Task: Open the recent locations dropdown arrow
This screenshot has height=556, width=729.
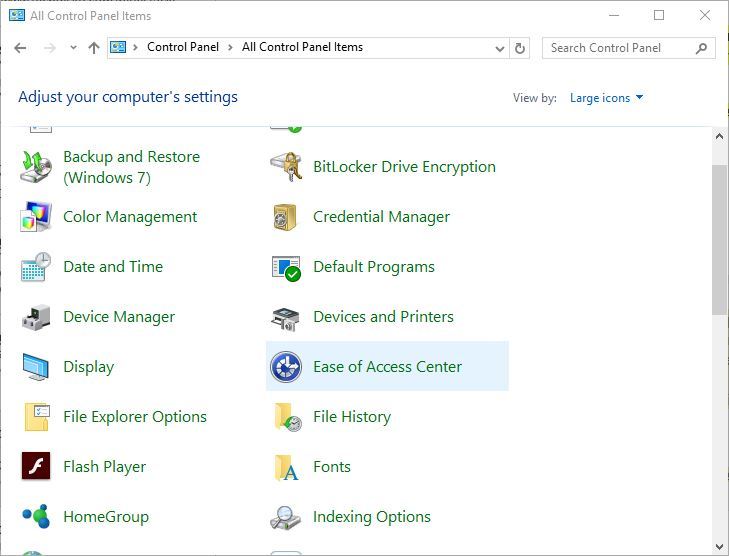Action: click(x=73, y=48)
